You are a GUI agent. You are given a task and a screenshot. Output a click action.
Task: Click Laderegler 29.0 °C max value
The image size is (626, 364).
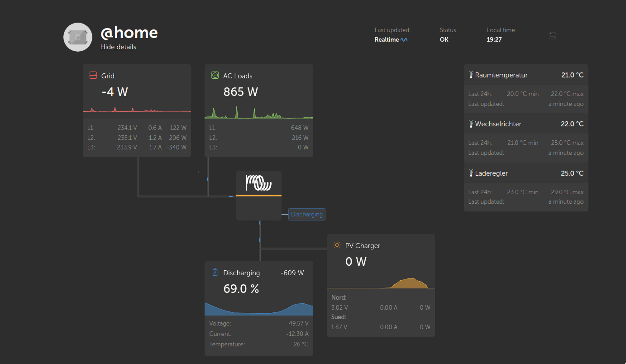point(567,192)
